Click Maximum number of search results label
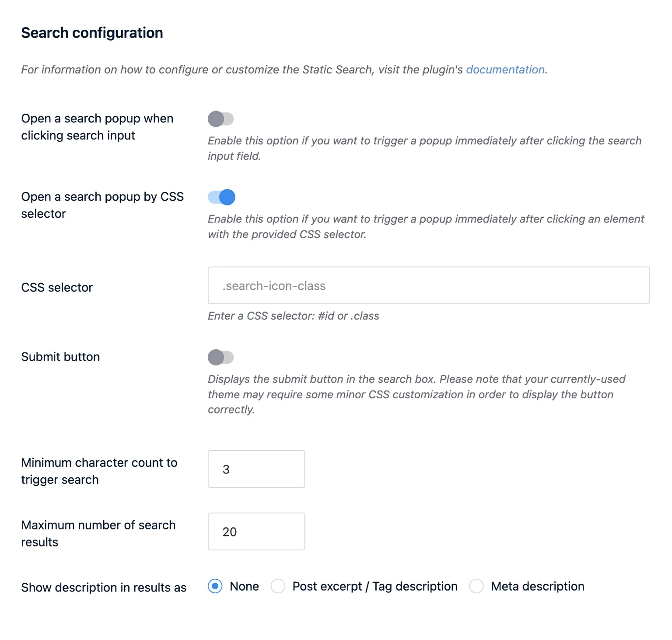Screen dimensions: 672x640 point(98,533)
